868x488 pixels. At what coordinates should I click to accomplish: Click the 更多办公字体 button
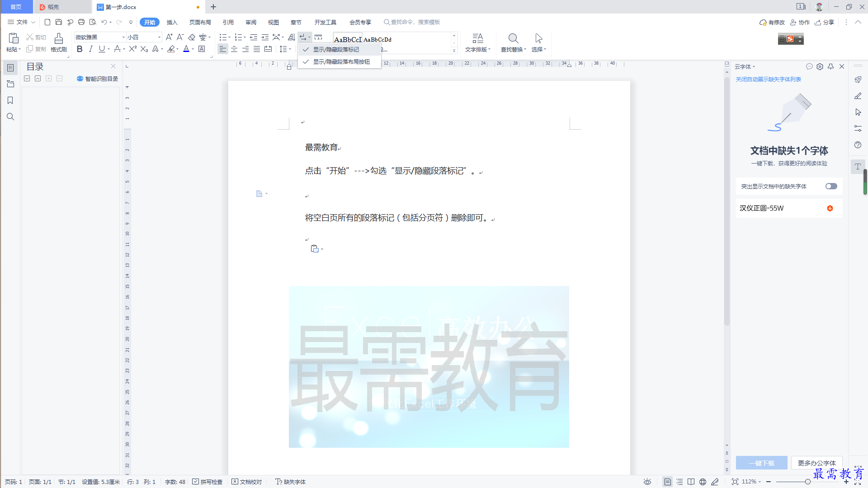(817, 463)
